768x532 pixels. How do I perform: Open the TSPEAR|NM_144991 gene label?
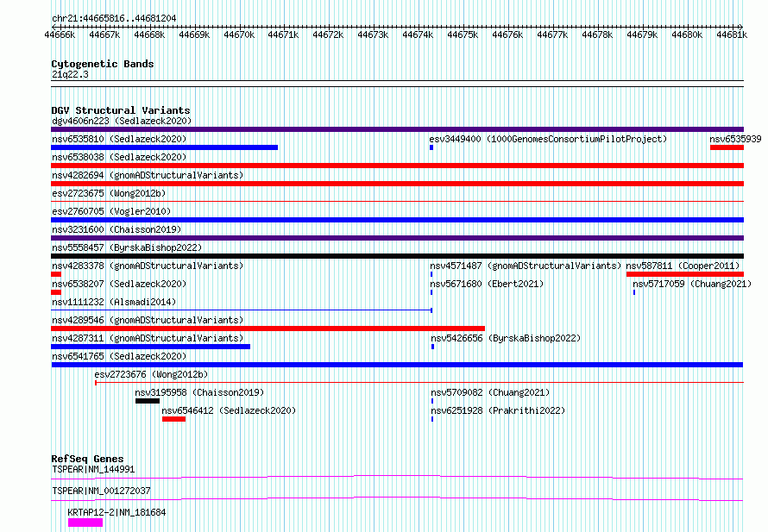coord(93,469)
